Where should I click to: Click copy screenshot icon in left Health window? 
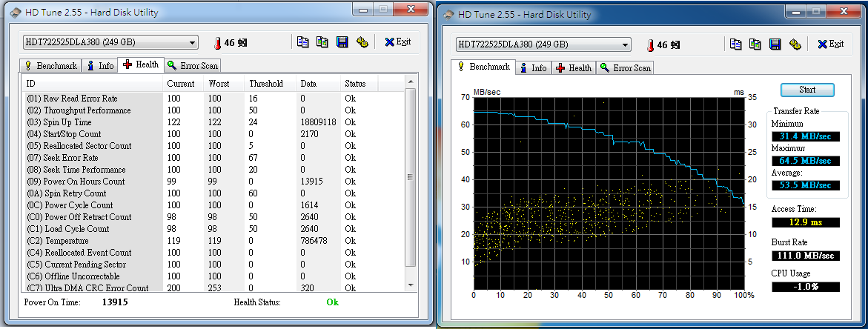click(322, 42)
